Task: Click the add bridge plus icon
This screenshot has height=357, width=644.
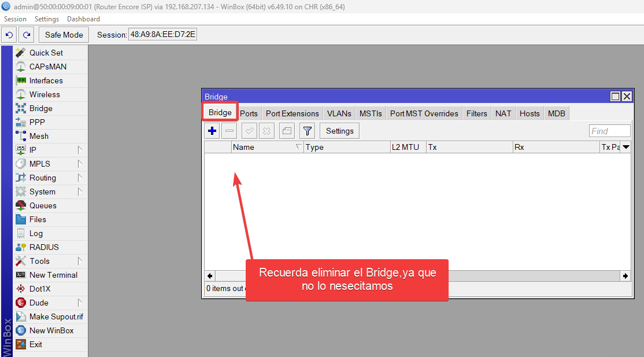Action: tap(212, 131)
